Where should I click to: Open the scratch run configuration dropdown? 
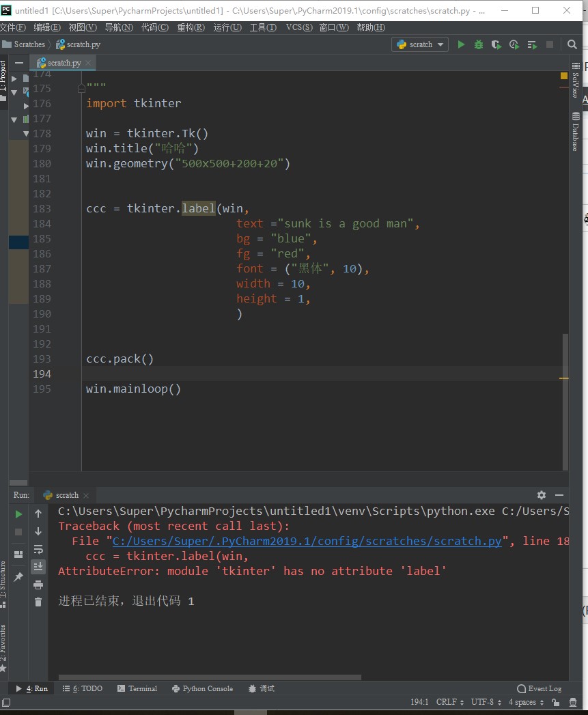420,44
